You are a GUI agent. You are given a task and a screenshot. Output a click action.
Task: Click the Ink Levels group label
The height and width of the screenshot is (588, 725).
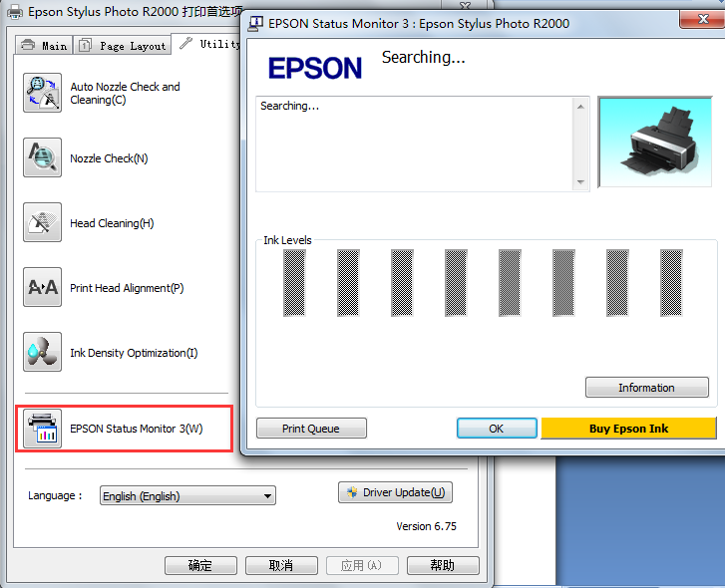287,240
